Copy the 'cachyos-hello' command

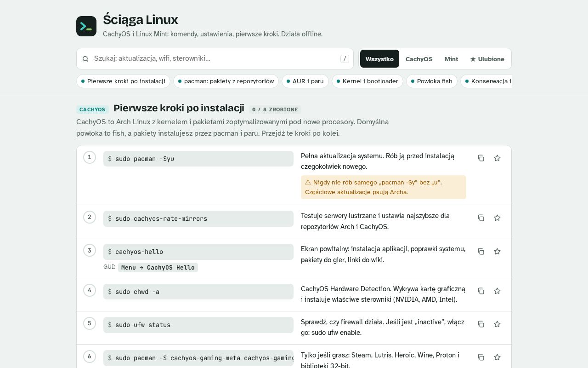tap(481, 252)
